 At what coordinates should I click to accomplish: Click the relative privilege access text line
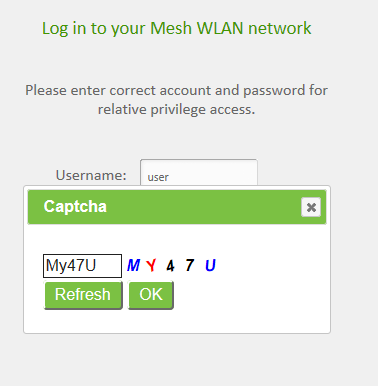point(176,109)
